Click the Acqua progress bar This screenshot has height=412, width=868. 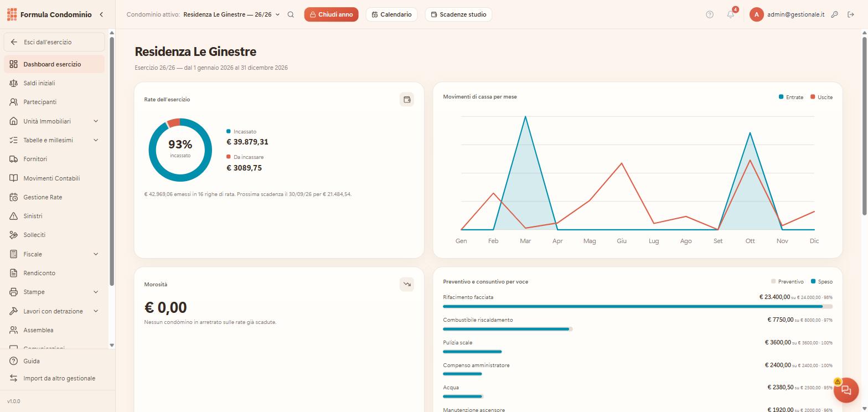pyautogui.click(x=463, y=396)
